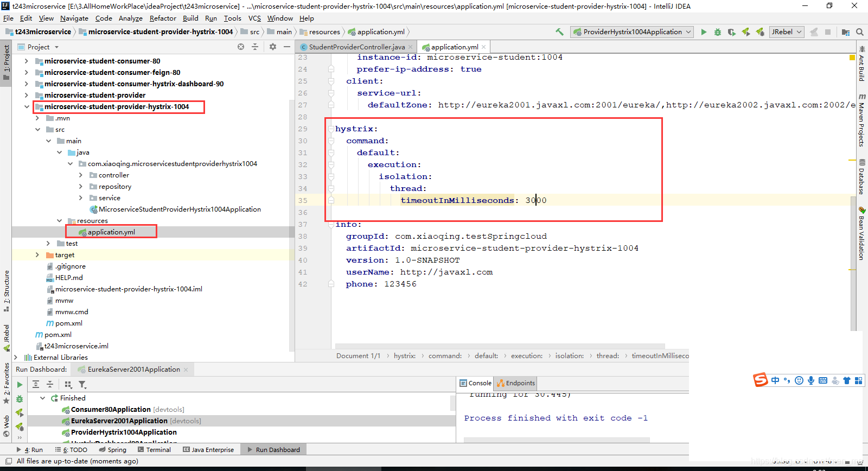
Task: Collapse all in Run Dashboard
Action: [x=50, y=384]
